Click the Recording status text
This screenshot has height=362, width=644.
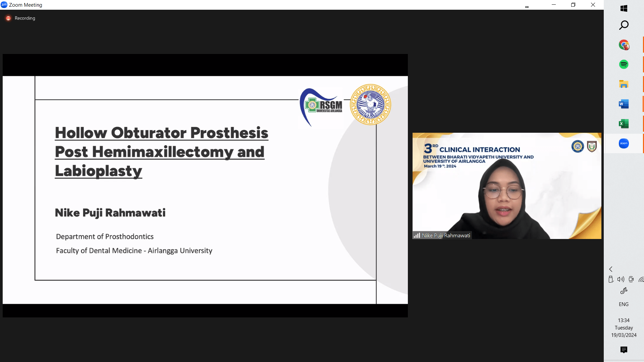point(25,18)
